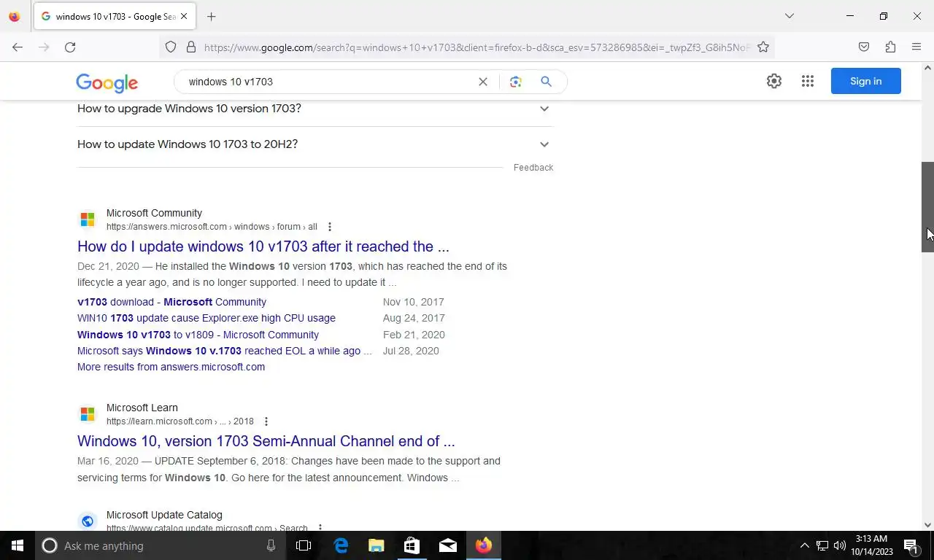Open Google quick settings gear

[x=774, y=81]
